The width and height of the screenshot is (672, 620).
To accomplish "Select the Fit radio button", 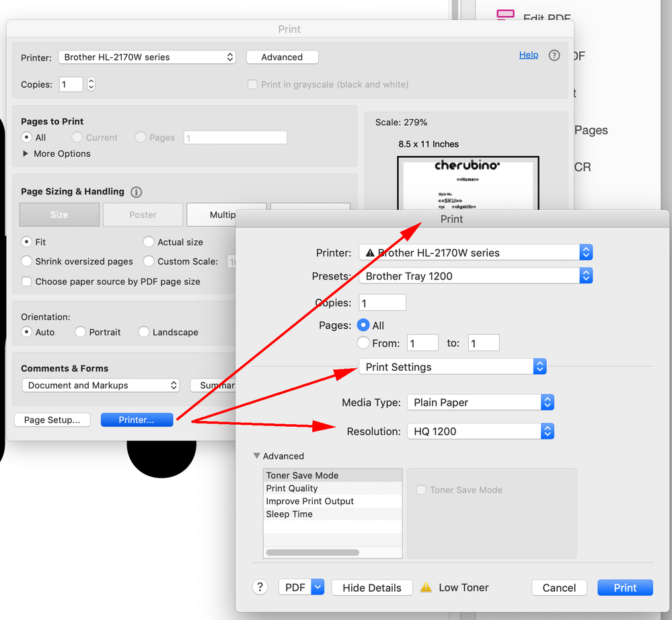I will coord(27,242).
